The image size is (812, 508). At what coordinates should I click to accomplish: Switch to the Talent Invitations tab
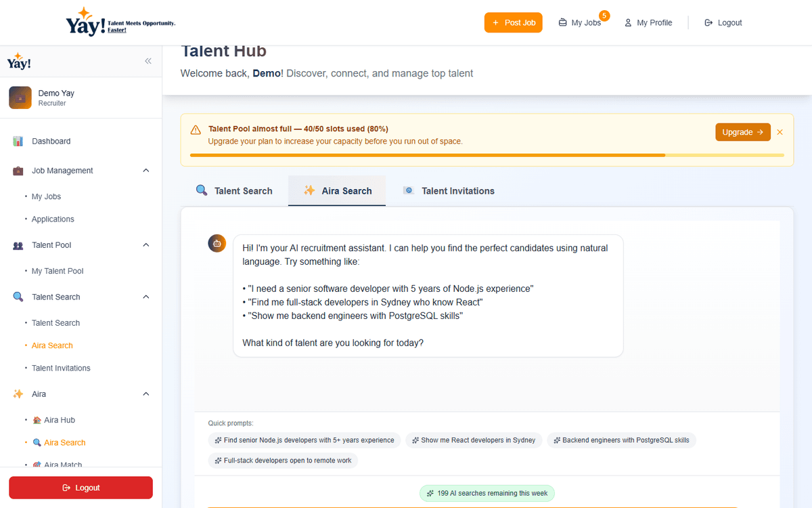(x=448, y=190)
